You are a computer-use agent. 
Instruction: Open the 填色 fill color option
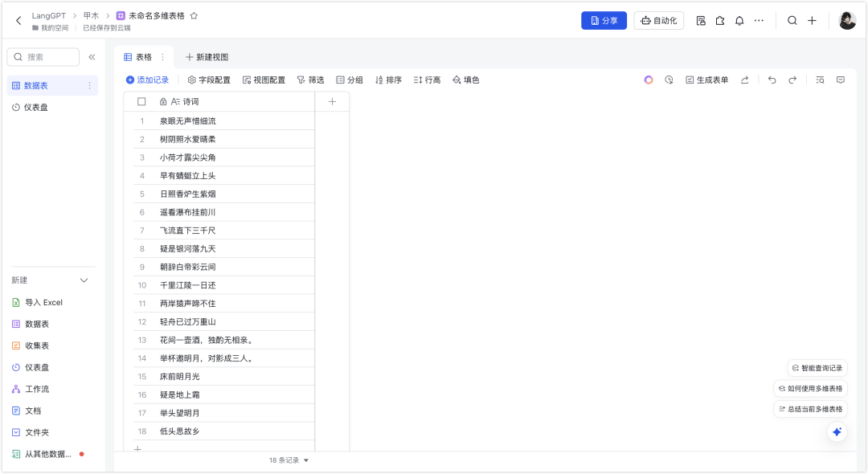466,80
